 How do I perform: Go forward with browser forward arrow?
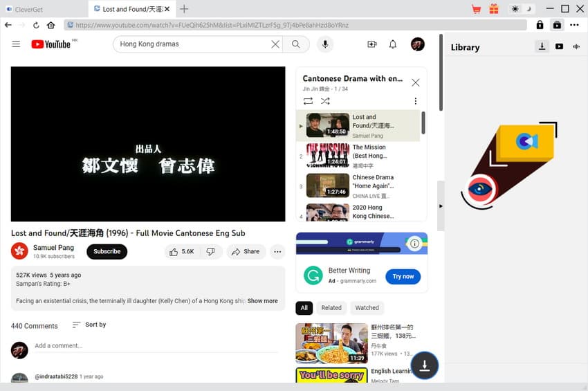coord(22,25)
